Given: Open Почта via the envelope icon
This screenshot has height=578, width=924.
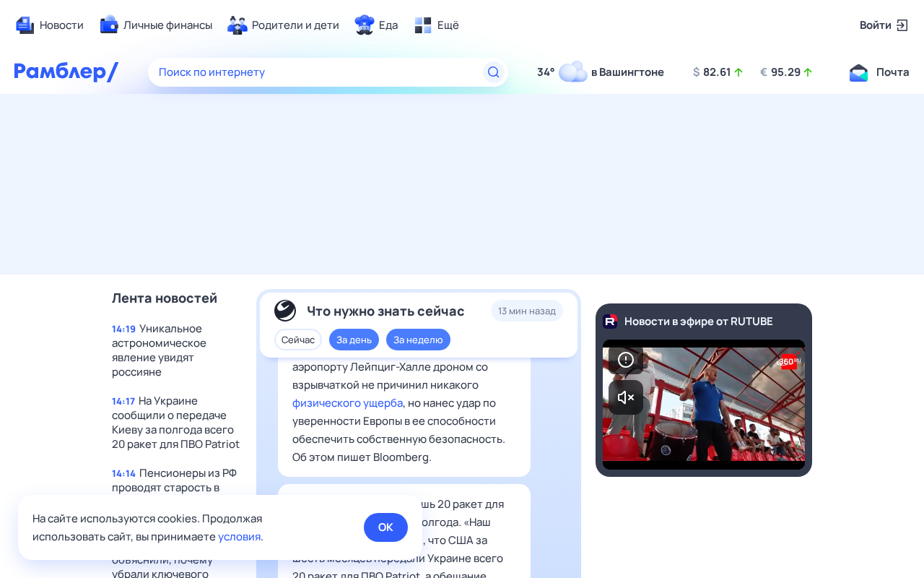Looking at the screenshot, I should click(x=858, y=72).
